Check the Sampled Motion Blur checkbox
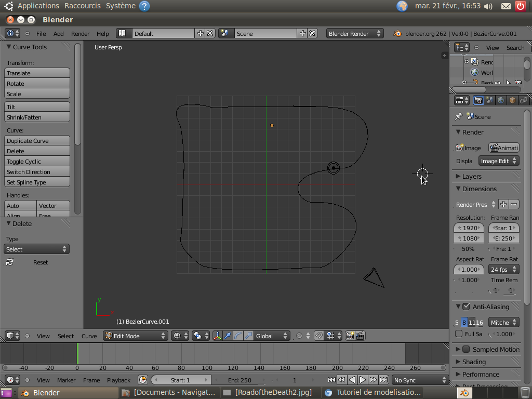This screenshot has height=399, width=532. pos(466,349)
